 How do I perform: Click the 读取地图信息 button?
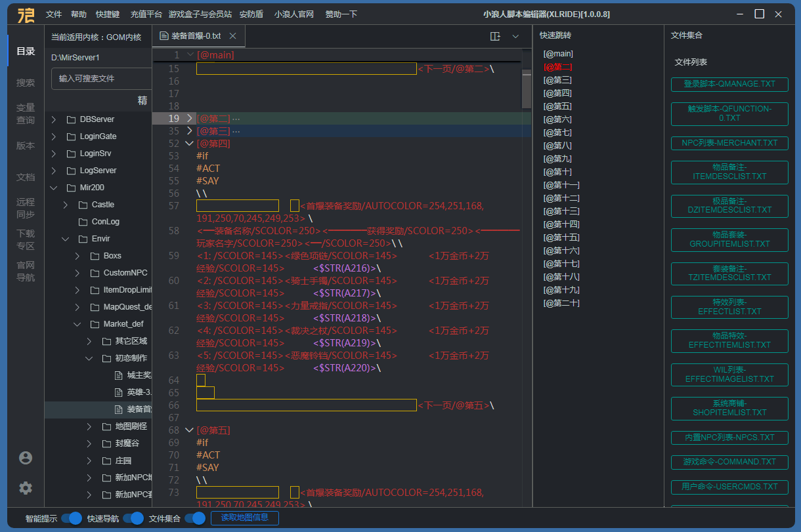pyautogui.click(x=244, y=518)
